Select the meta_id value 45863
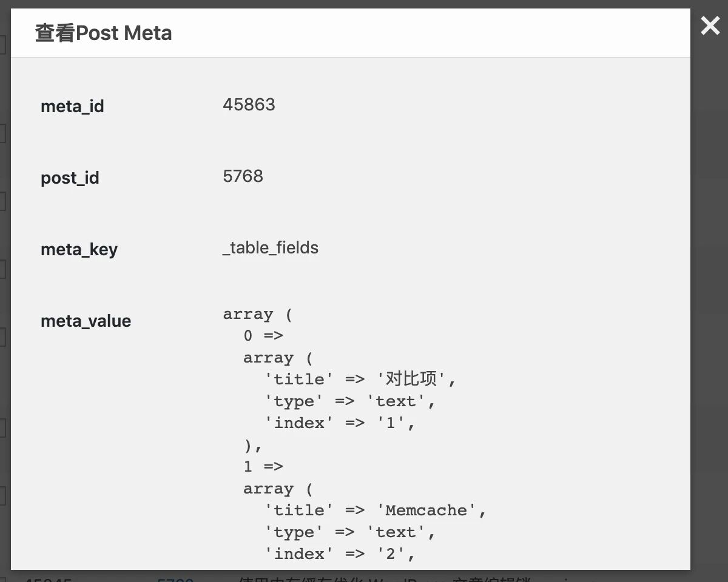The image size is (728, 582). pos(249,104)
